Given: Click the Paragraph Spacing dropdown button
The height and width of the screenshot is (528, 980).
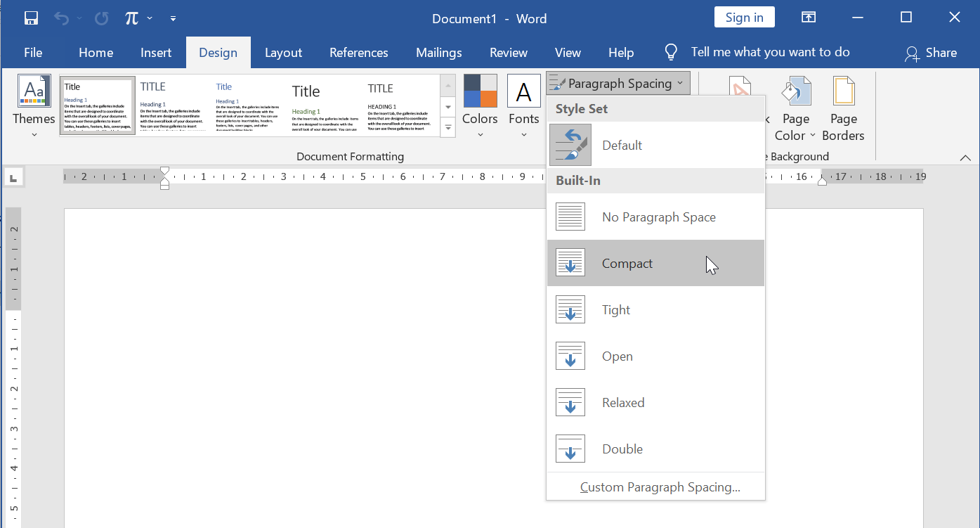Looking at the screenshot, I should tap(618, 84).
